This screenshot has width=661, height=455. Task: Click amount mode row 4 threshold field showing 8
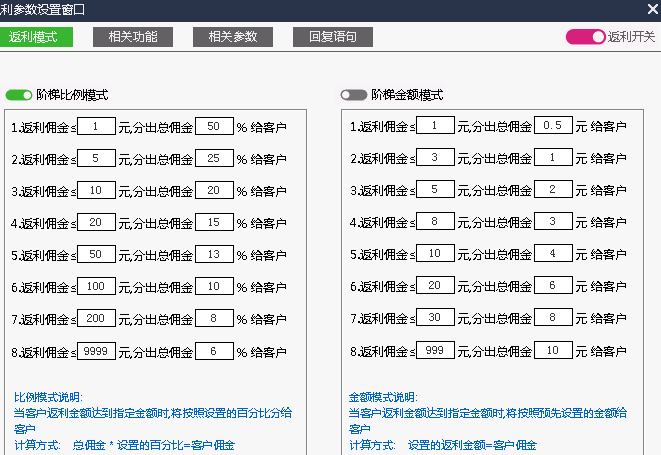[435, 223]
